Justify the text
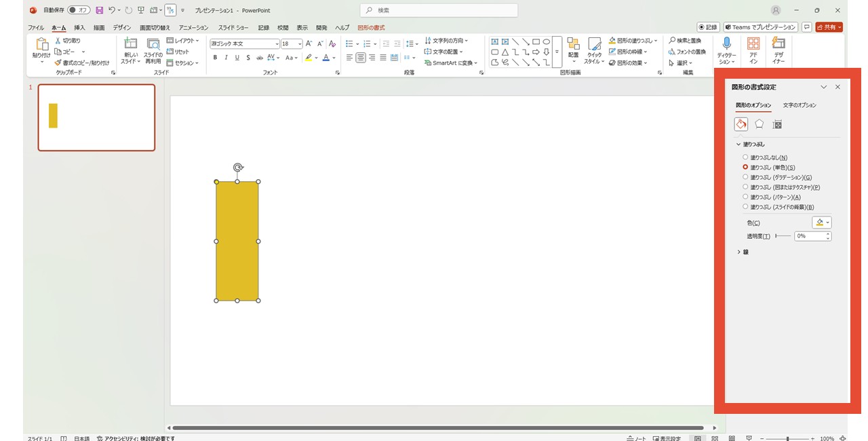The width and height of the screenshot is (868, 441). [383, 58]
